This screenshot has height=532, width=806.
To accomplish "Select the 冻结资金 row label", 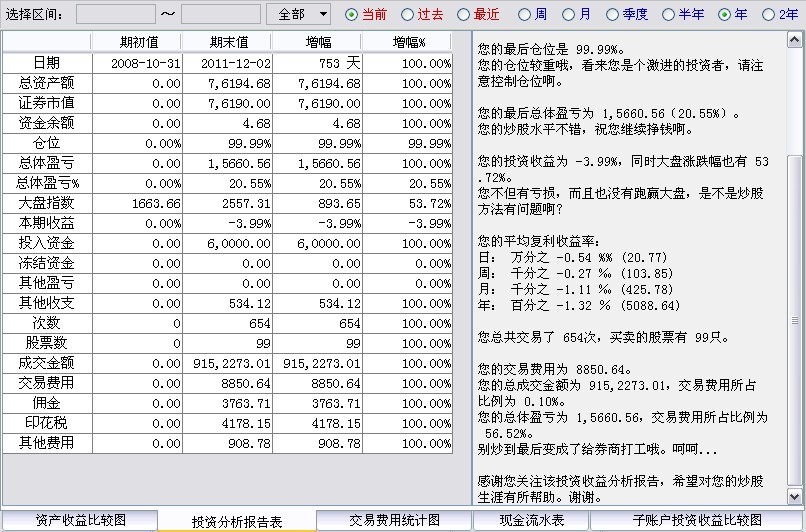I will click(x=47, y=263).
